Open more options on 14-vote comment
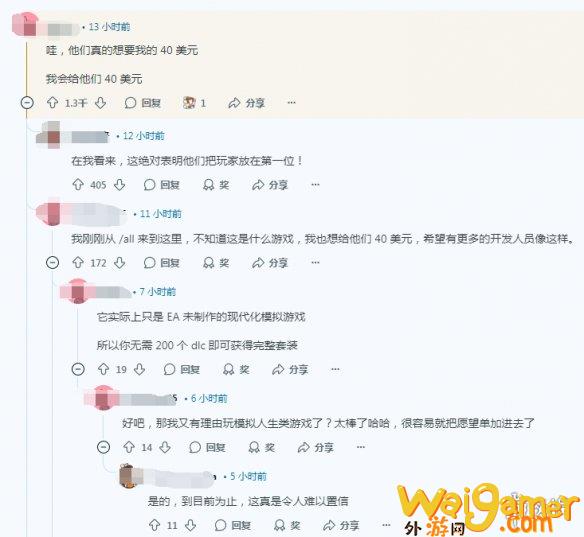This screenshot has height=537, width=584. pyautogui.click(x=361, y=447)
